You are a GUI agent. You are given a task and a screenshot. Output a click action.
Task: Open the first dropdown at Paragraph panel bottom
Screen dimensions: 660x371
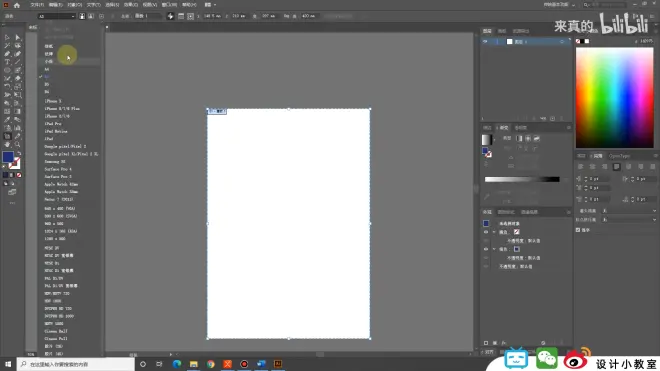point(629,211)
